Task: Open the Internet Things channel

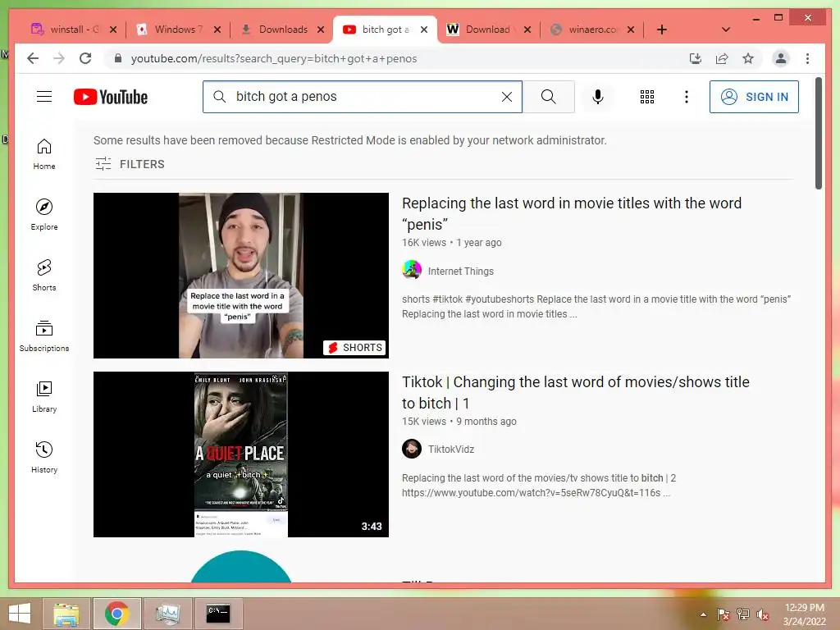Action: tap(461, 271)
